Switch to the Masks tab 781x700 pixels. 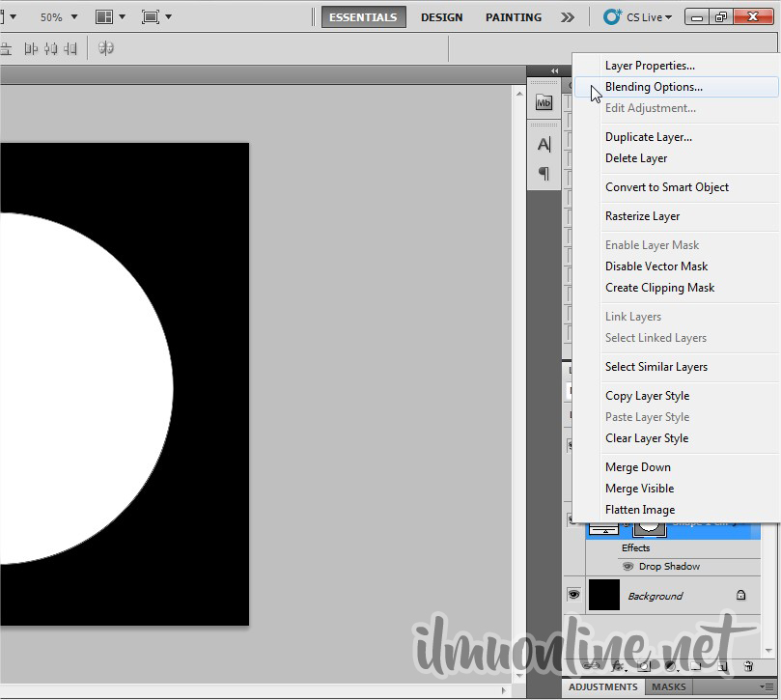point(668,687)
